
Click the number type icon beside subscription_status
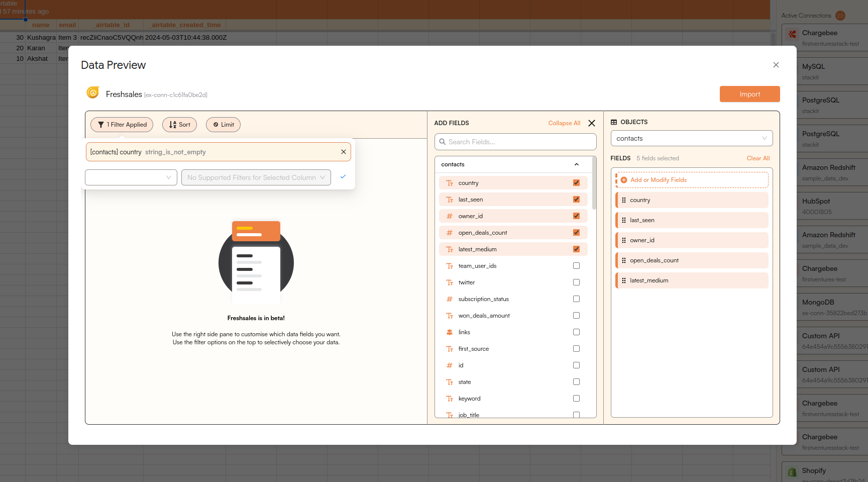pos(450,299)
